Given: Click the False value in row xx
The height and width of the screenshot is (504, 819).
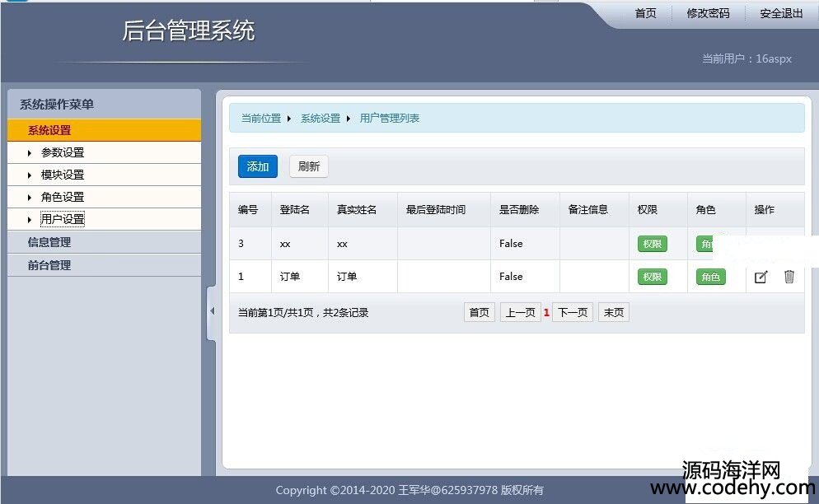Looking at the screenshot, I should tap(511, 244).
